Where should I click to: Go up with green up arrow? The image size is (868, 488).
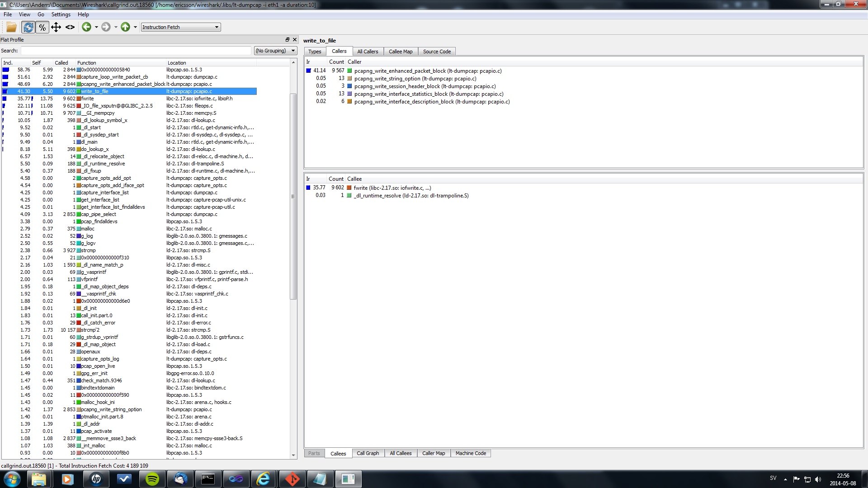pyautogui.click(x=125, y=27)
